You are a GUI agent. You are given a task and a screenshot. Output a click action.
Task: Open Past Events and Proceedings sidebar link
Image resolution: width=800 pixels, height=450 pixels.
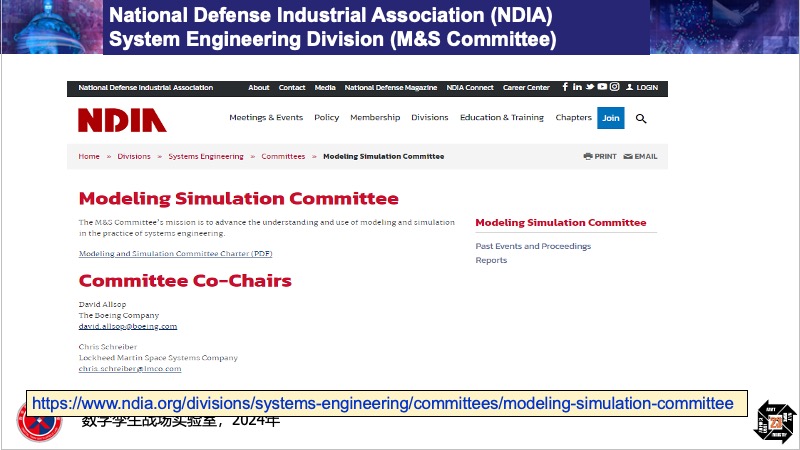(533, 246)
